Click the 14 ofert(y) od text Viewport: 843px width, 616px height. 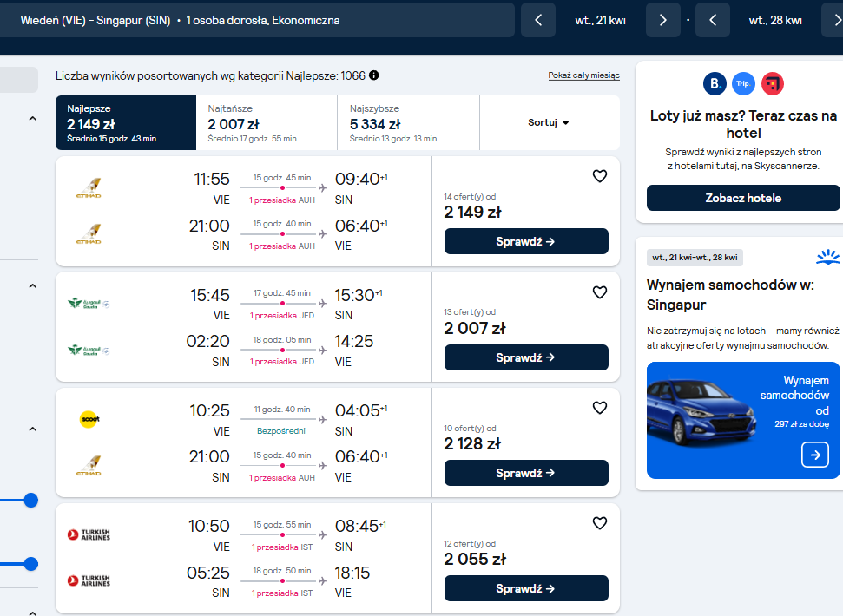(x=470, y=197)
